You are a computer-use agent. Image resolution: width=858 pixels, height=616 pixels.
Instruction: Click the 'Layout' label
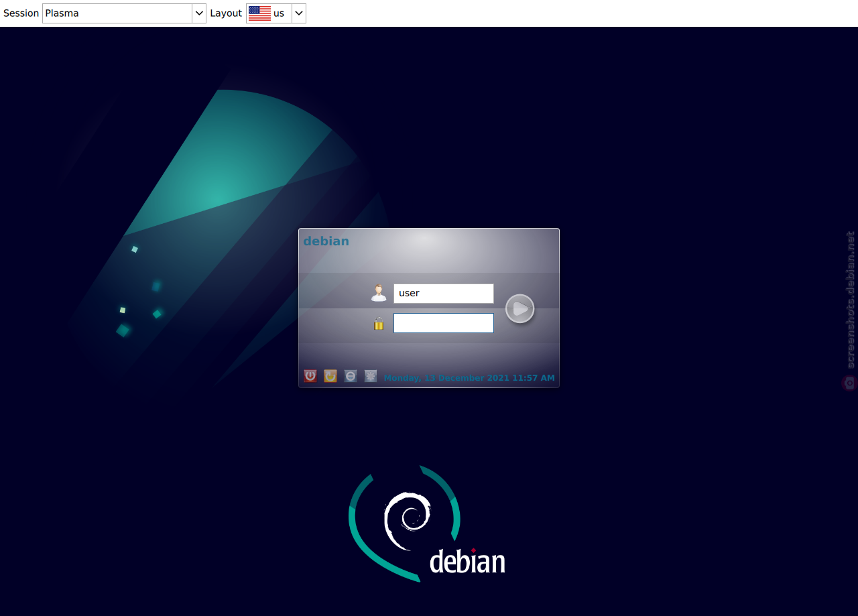point(226,13)
